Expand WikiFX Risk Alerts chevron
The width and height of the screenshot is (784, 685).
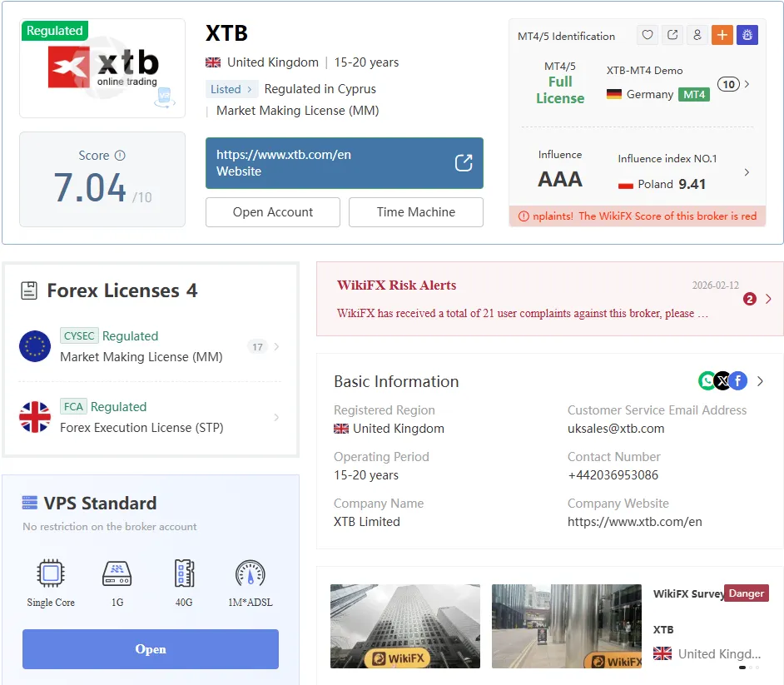point(768,299)
